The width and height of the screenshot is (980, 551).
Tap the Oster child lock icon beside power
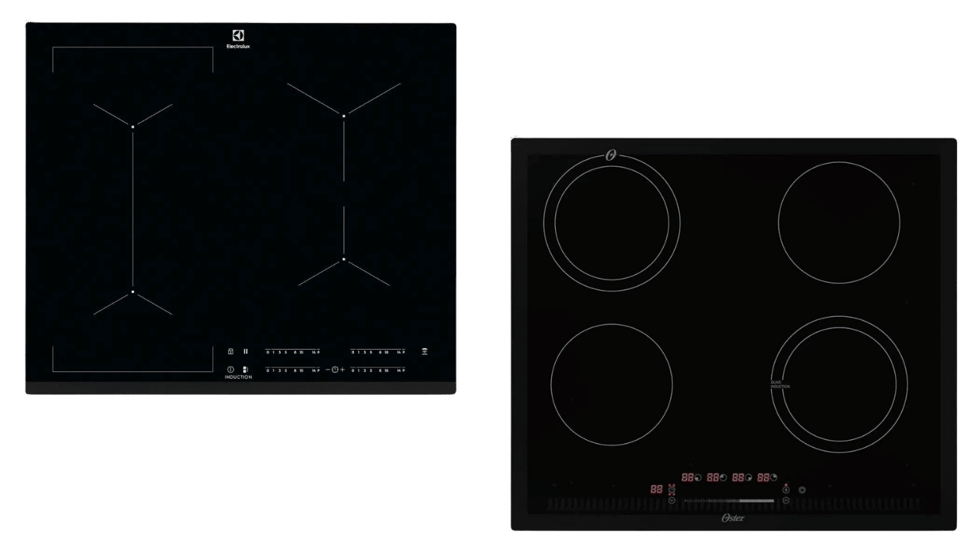(786, 490)
